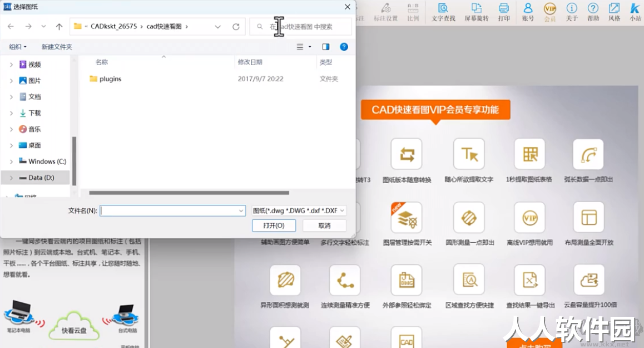644x348 pixels.
Task: Click the 图层管理按需开关 feature icon
Action: (x=407, y=217)
